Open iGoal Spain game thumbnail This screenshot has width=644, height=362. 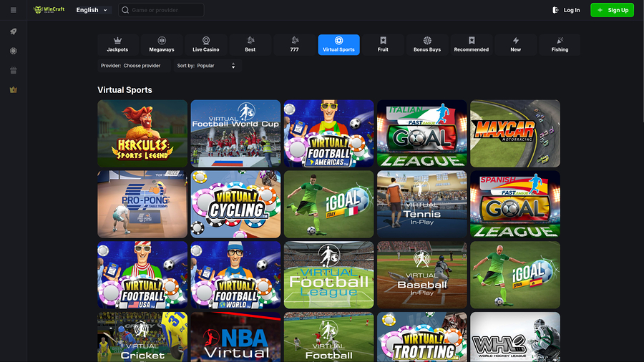(515, 275)
